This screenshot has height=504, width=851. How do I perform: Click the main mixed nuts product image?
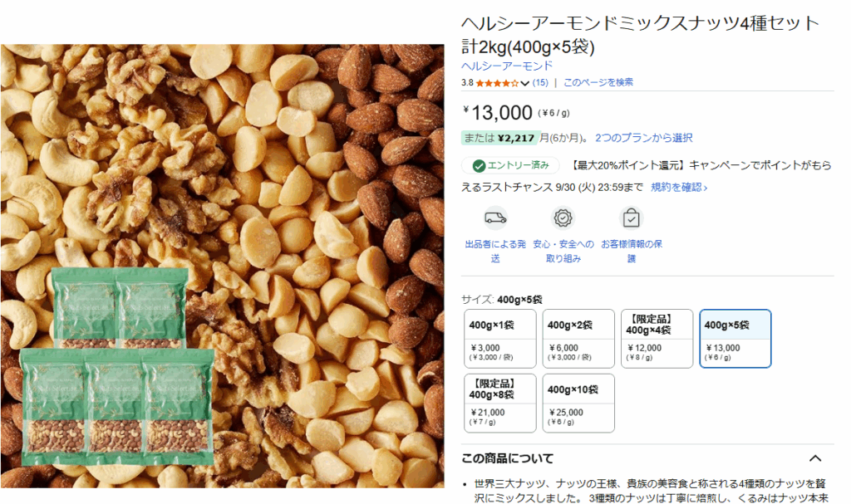[x=223, y=266]
